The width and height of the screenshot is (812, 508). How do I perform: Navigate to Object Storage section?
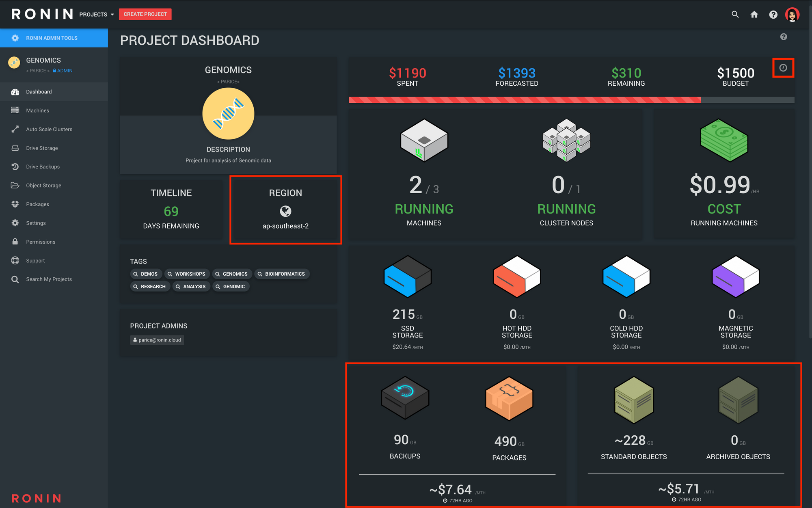(43, 186)
